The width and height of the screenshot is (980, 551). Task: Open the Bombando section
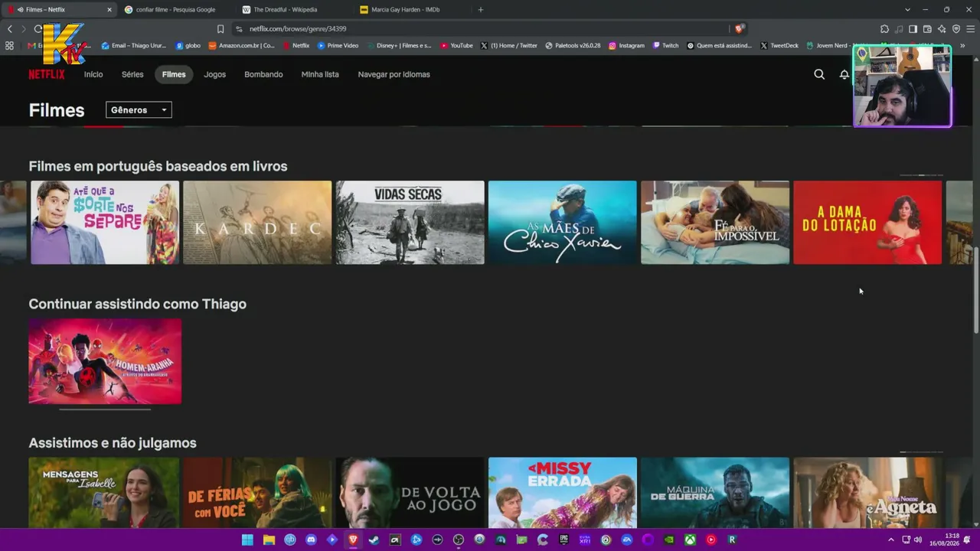tap(263, 74)
